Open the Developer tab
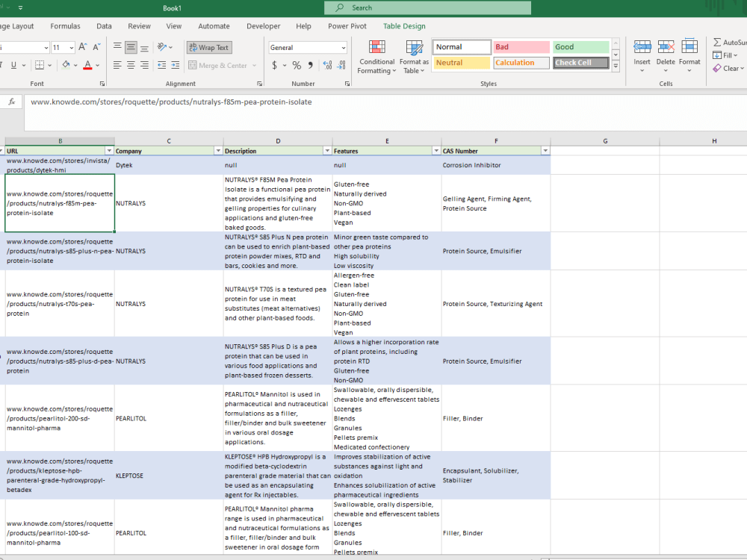This screenshot has width=747, height=560. (264, 26)
